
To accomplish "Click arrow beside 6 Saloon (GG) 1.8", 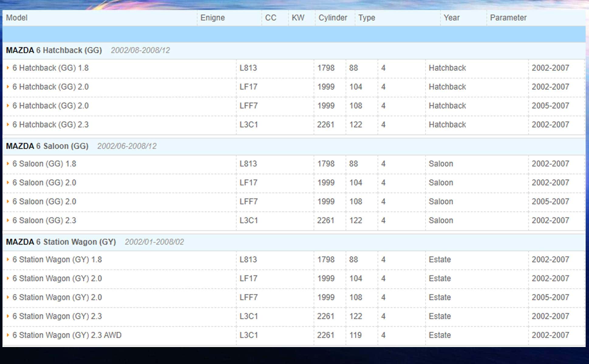I will (8, 164).
